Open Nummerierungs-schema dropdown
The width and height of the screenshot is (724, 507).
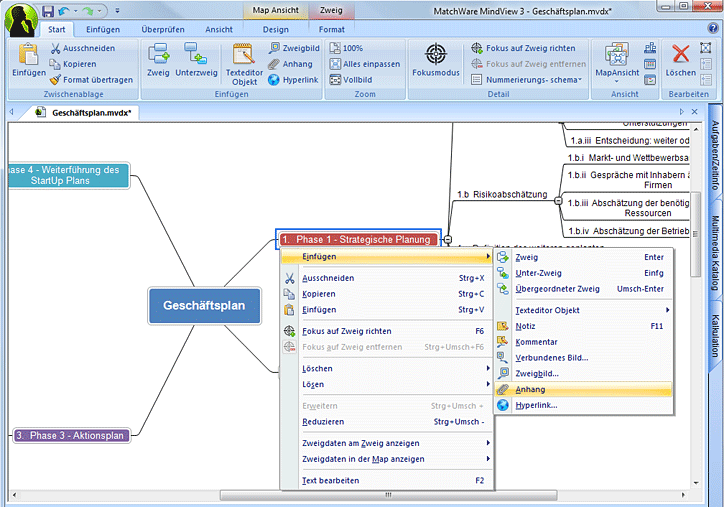point(527,79)
